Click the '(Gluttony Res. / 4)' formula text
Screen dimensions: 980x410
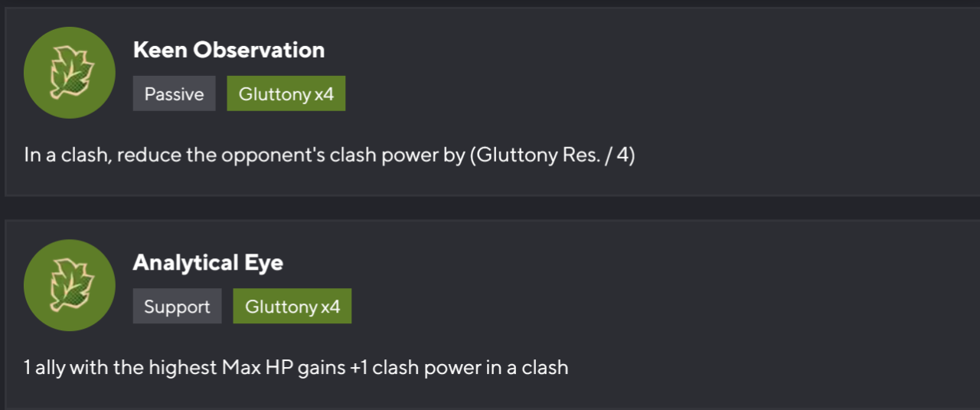click(x=552, y=156)
